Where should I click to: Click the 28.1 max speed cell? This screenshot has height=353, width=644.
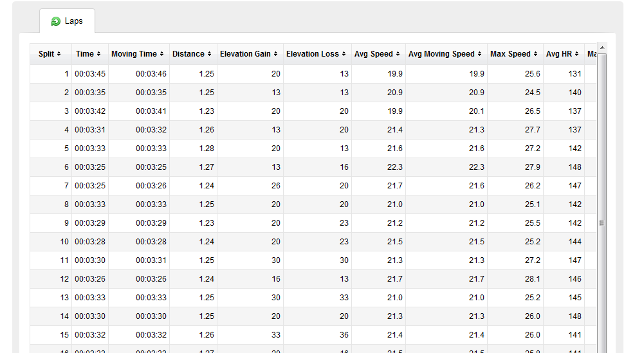(x=532, y=279)
